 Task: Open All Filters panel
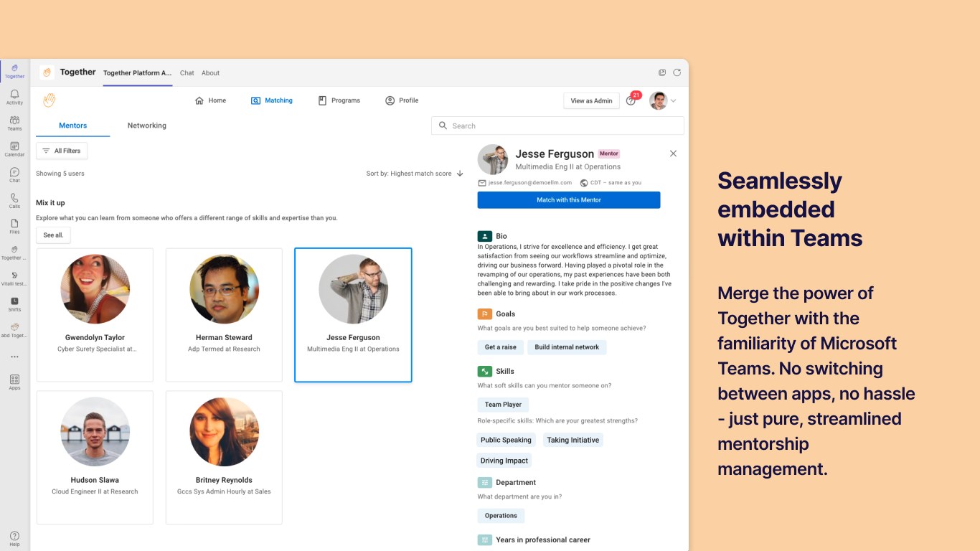pos(62,151)
